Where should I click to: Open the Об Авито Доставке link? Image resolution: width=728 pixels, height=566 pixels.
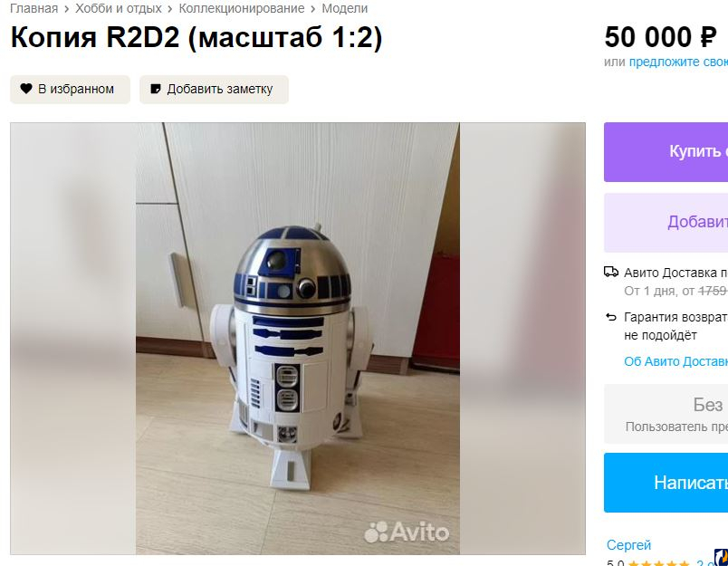pos(675,361)
